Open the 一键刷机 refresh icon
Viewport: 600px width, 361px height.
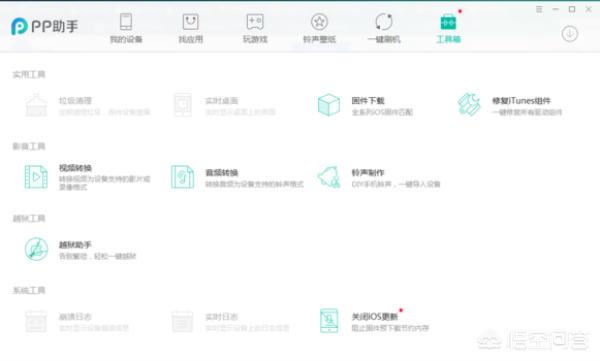tap(383, 22)
